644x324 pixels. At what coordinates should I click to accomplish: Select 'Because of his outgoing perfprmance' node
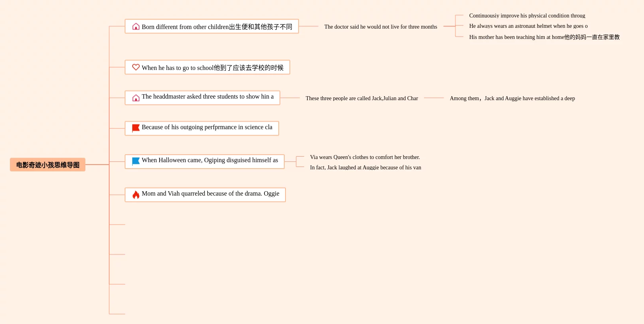pos(202,128)
